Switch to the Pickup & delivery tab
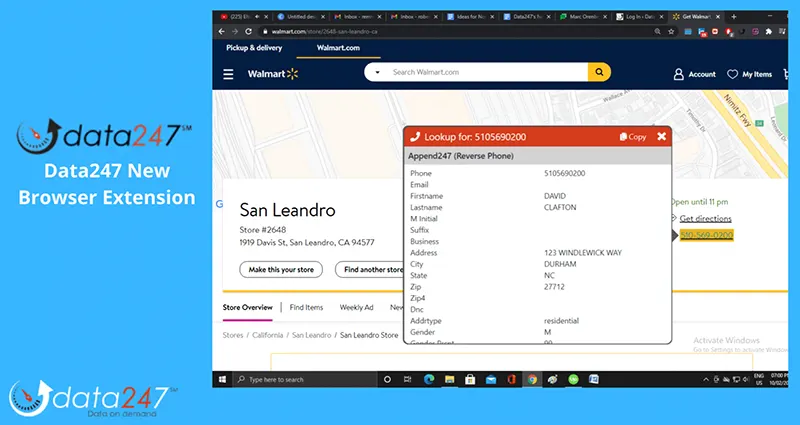 254,48
